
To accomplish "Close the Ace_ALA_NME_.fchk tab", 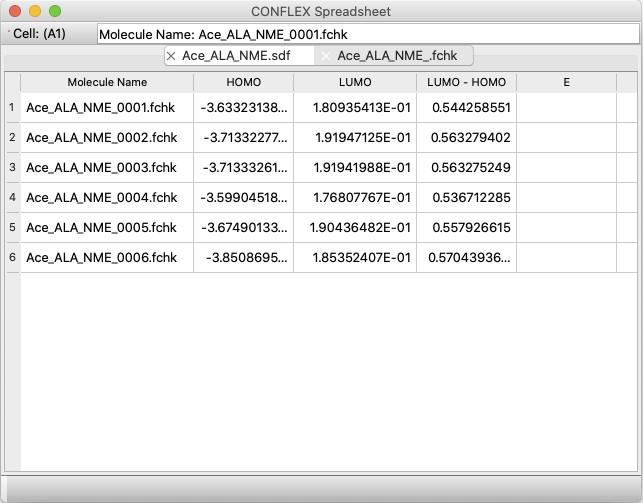I will (326, 56).
